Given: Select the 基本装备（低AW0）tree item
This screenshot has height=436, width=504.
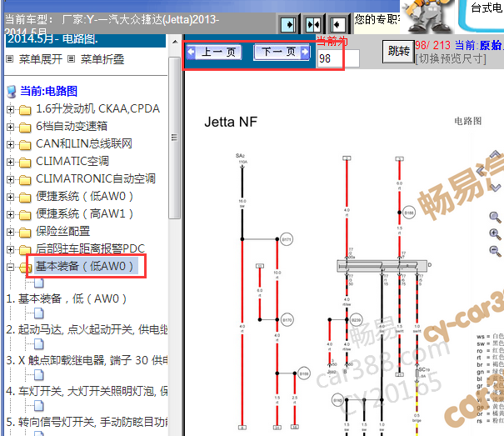Looking at the screenshot, I should [86, 266].
